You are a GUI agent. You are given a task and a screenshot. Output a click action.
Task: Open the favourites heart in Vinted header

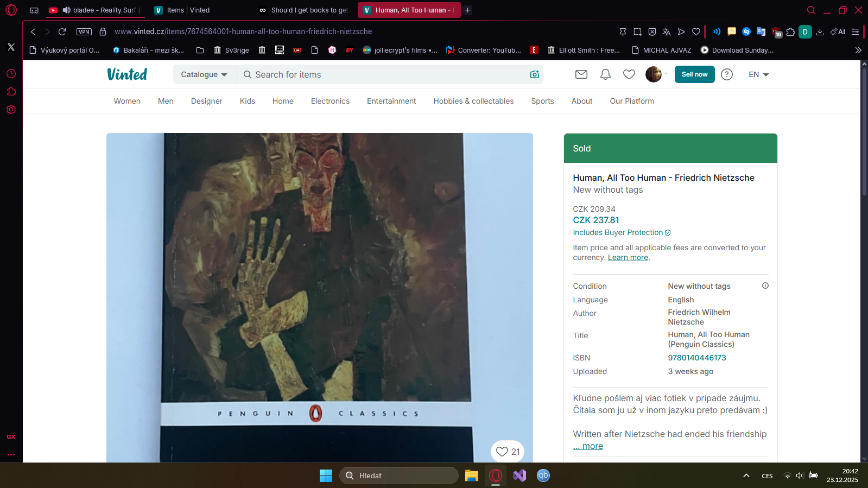point(629,74)
